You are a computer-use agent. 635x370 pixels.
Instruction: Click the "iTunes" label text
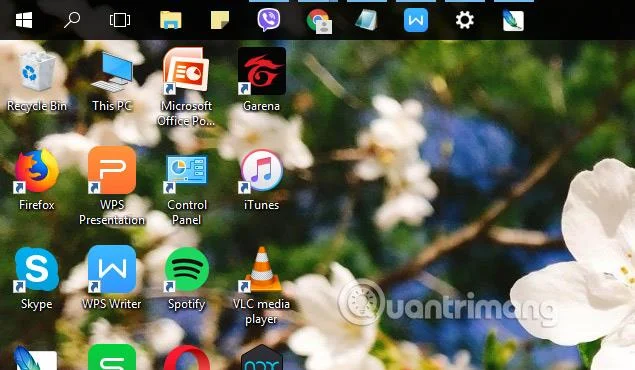262,205
